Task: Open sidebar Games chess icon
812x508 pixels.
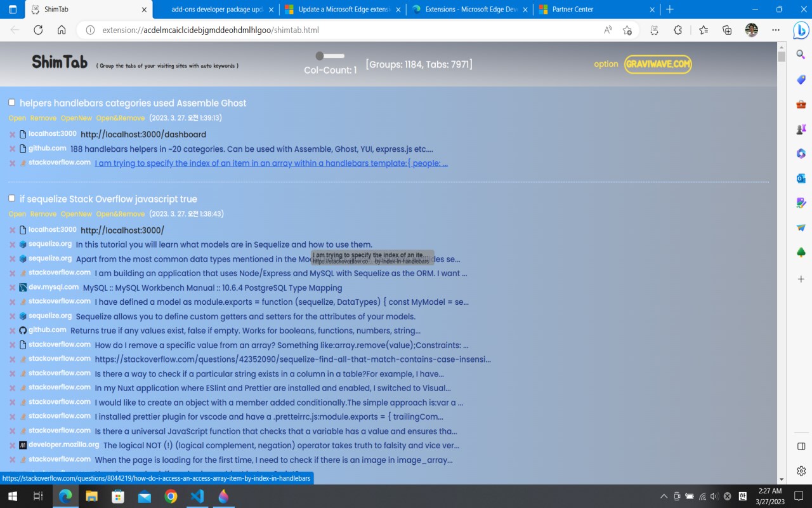Action: tap(801, 130)
